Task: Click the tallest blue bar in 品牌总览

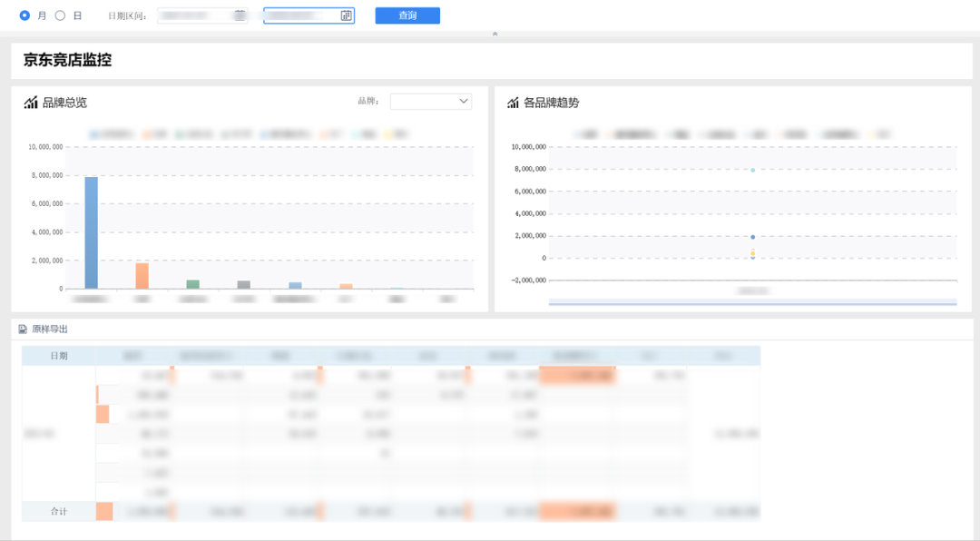Action: pos(92,232)
